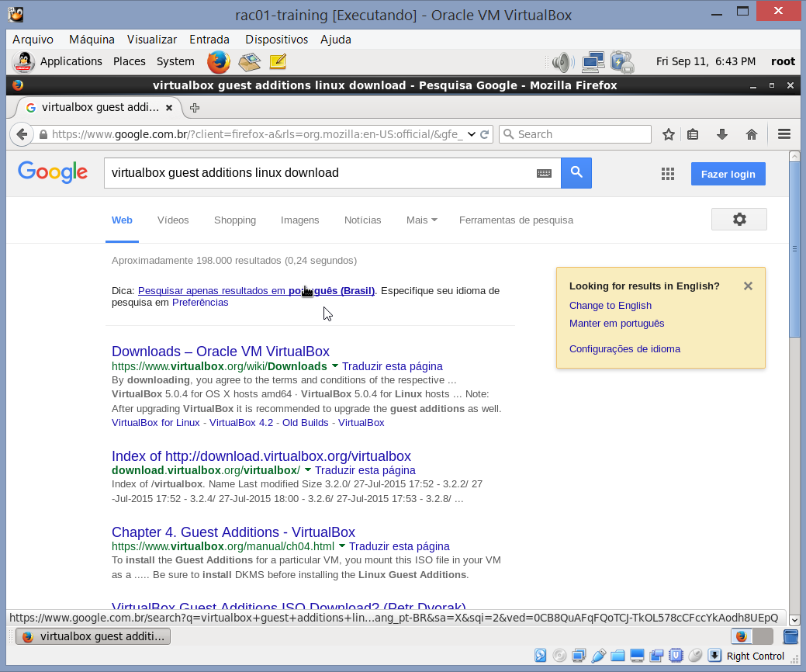Click the volume speaker icon in panel
Screen dimensions: 806x672
pos(563,62)
